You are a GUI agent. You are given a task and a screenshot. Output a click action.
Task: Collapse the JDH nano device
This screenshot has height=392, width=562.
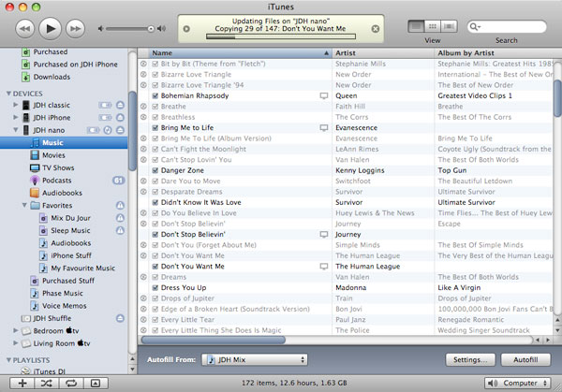point(15,130)
